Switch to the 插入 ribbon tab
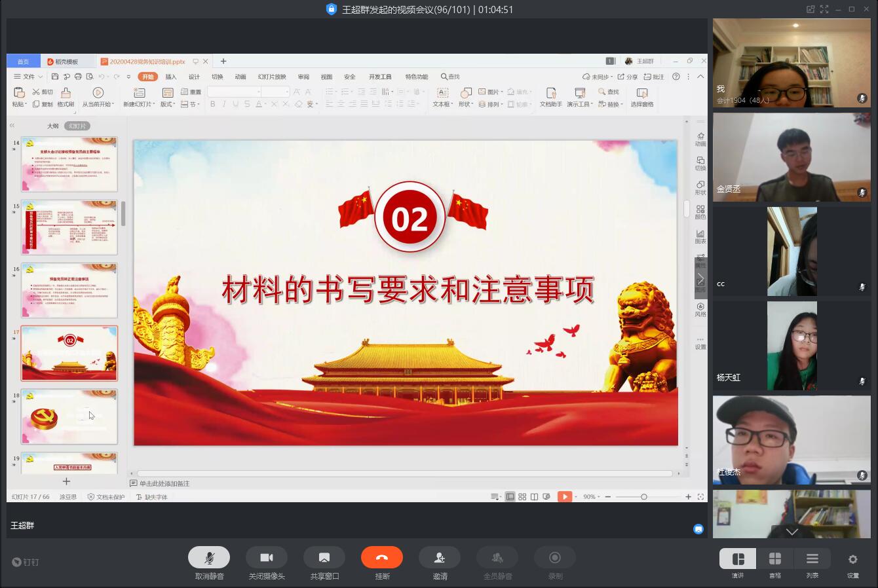Image resolution: width=878 pixels, height=588 pixels. click(x=171, y=77)
